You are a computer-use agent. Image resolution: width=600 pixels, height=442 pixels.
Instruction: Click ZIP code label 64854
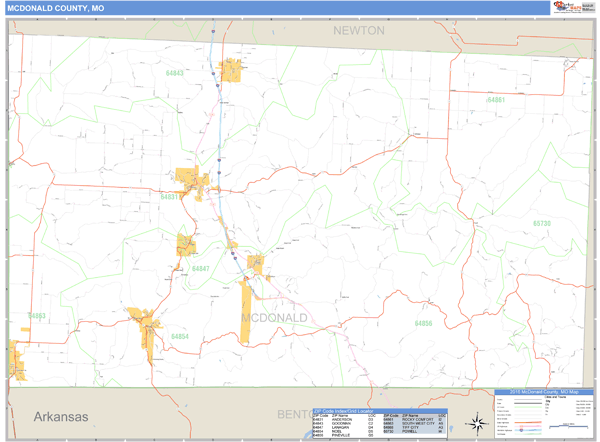(180, 337)
